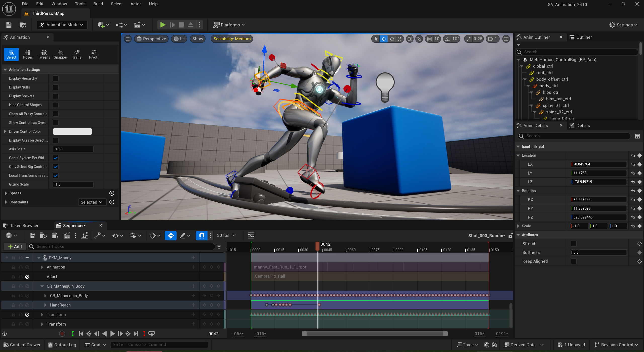
Task: Toggle Stretch attribute in Anim Details
Action: coord(574,243)
